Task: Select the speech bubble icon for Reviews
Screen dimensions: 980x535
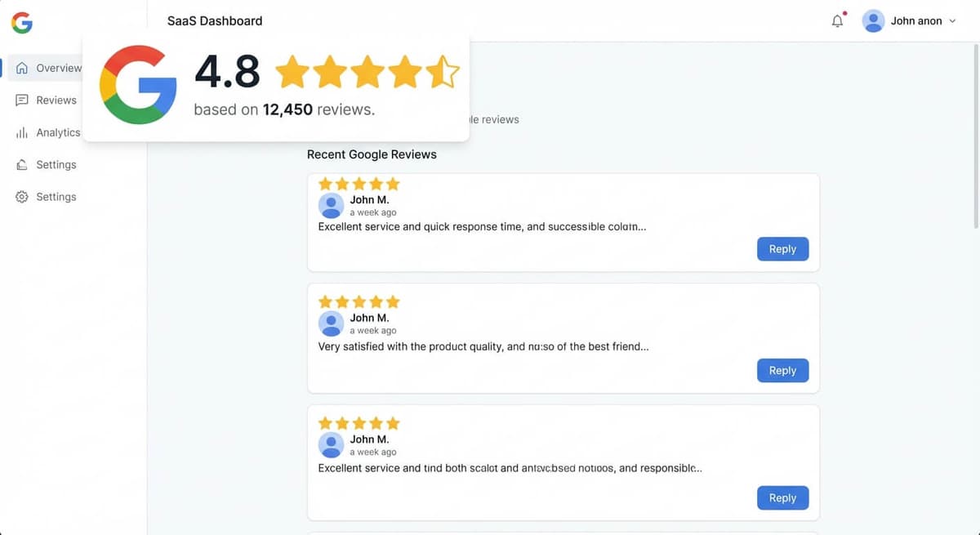Action: coord(23,100)
